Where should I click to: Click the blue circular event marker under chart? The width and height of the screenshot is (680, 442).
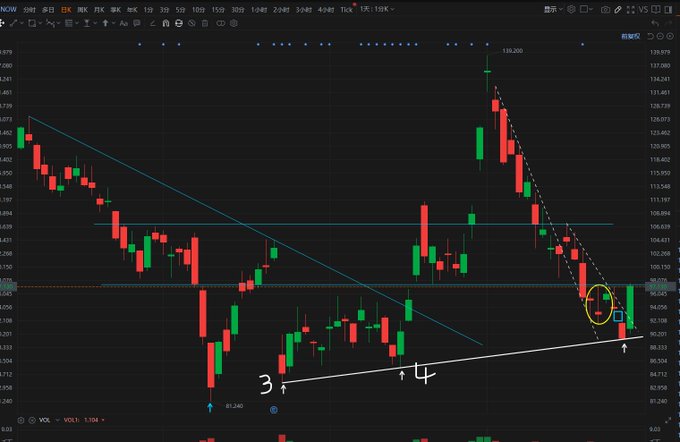[x=273, y=409]
